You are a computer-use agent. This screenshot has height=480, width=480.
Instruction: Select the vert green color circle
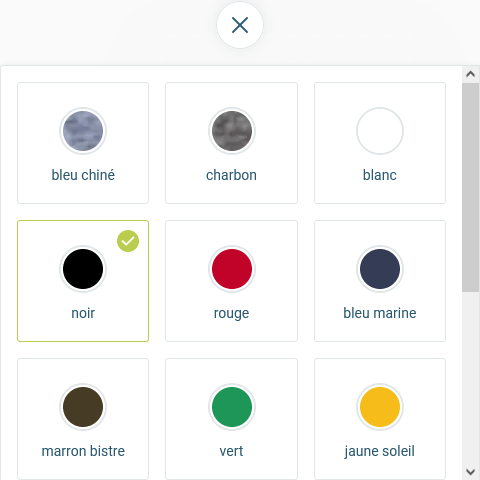pos(232,407)
